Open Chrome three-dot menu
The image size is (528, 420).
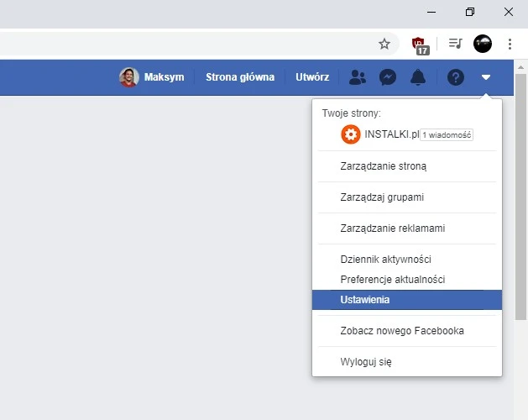pos(510,44)
